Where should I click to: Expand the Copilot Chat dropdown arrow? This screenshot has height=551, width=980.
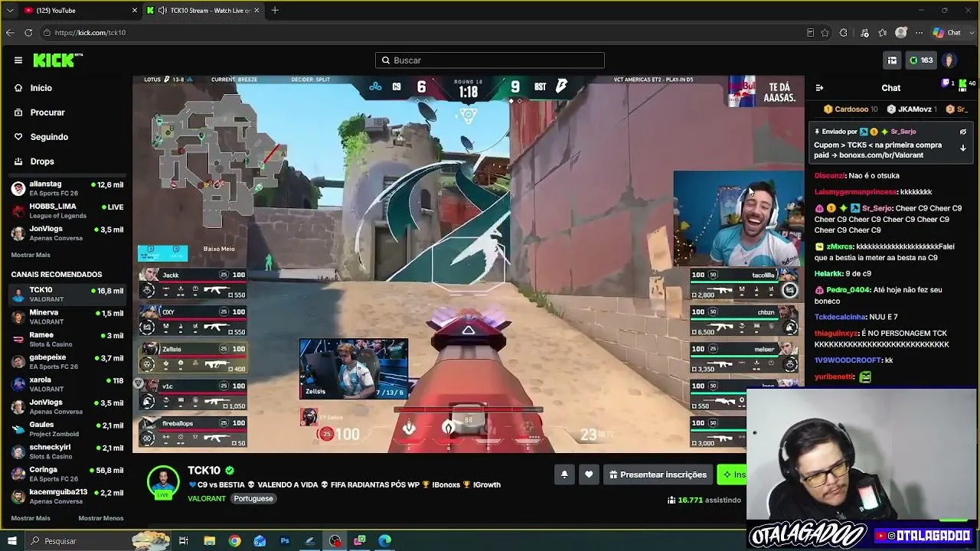[x=970, y=33]
